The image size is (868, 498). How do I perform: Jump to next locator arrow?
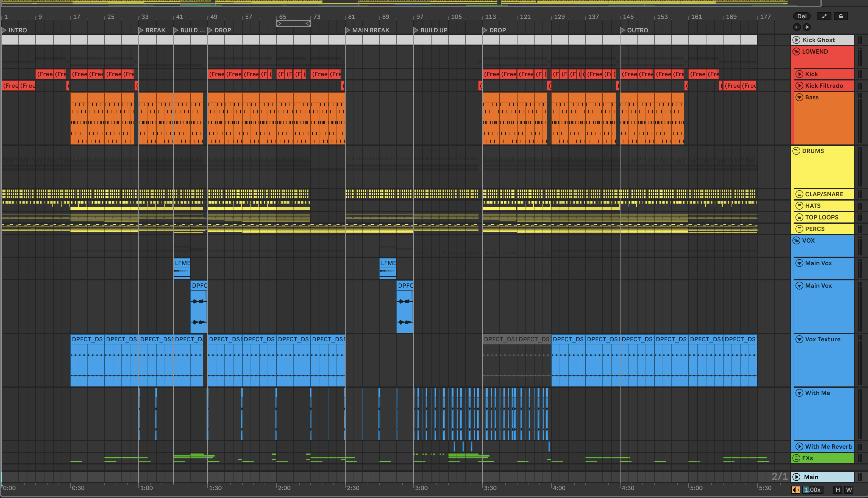point(806,27)
